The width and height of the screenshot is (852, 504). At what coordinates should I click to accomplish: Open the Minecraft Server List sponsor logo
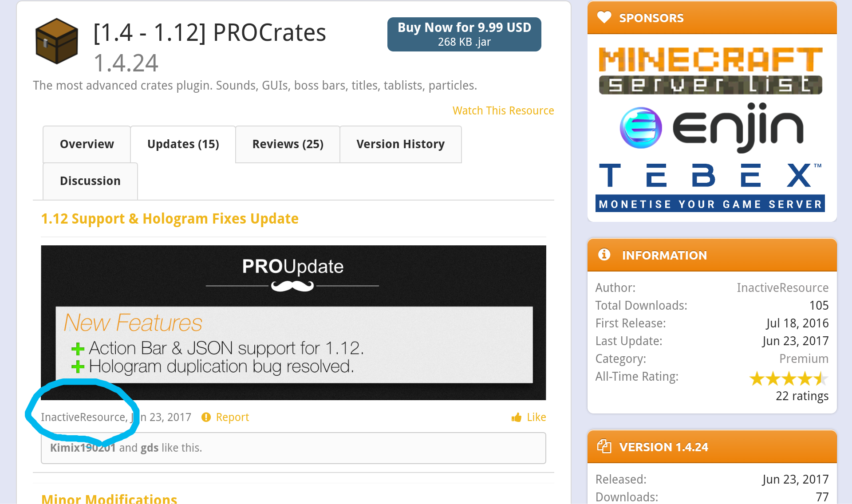pos(710,71)
